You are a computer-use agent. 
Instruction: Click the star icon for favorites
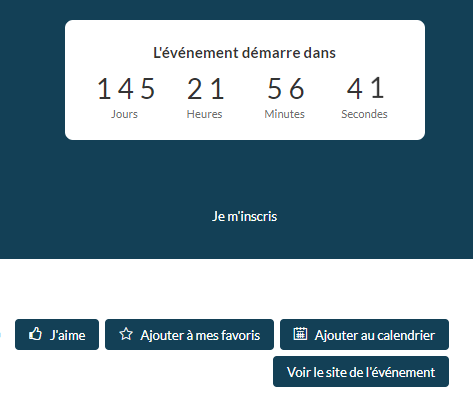(x=126, y=334)
